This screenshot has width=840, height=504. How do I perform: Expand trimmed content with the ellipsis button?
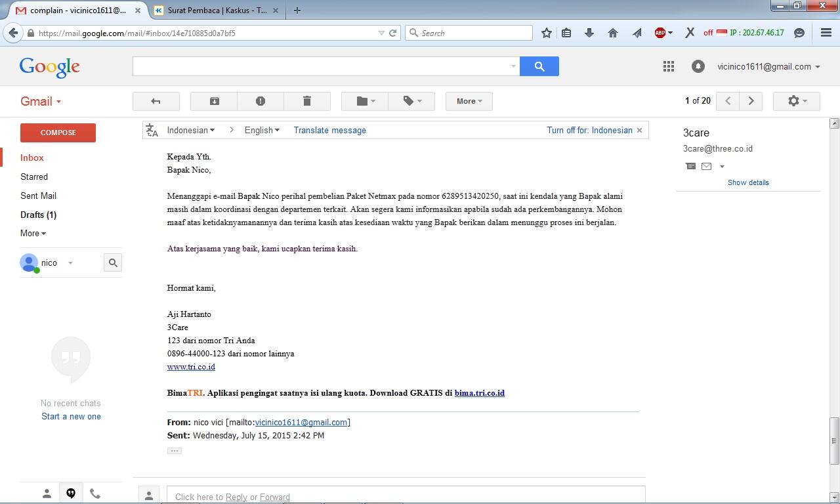174,451
